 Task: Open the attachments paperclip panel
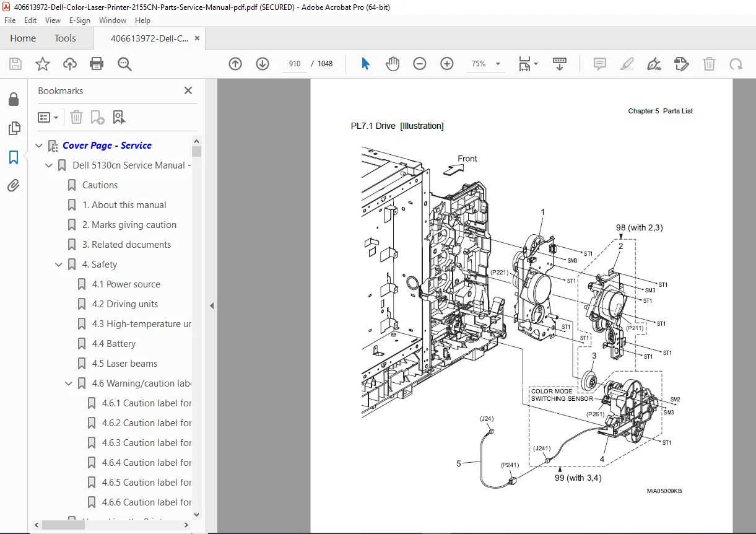tap(14, 185)
